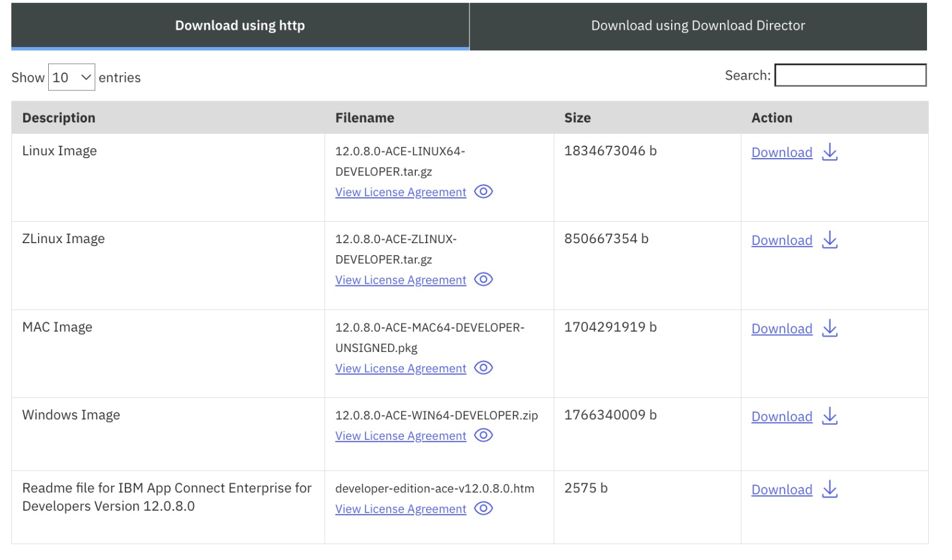Click filename developer-edition-ace-v12.0.8.0.htm
952x560 pixels.
click(x=434, y=489)
